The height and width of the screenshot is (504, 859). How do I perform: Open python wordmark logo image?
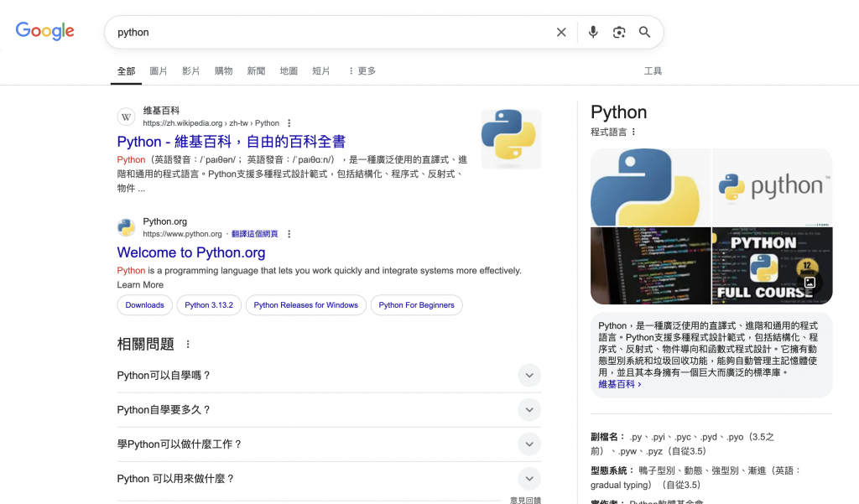(773, 187)
